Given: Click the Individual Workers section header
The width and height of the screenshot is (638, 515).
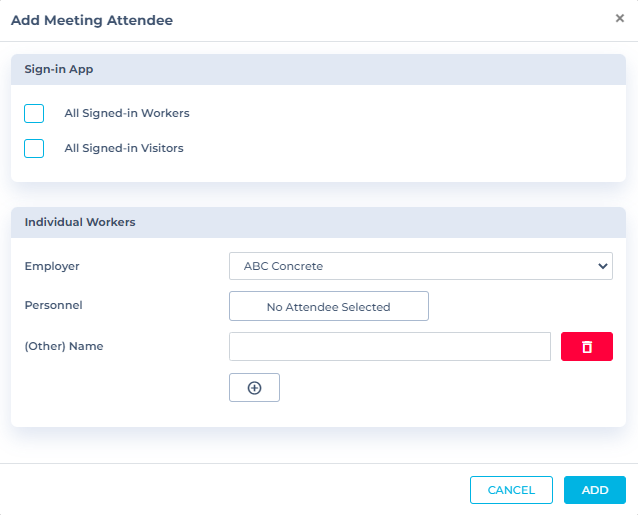Looking at the screenshot, I should click(80, 222).
